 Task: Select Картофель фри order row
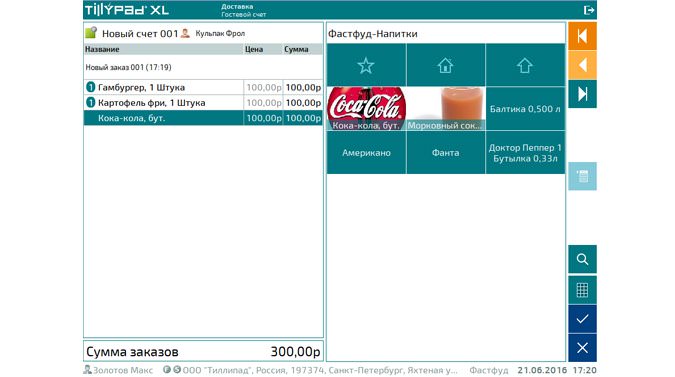point(203,103)
